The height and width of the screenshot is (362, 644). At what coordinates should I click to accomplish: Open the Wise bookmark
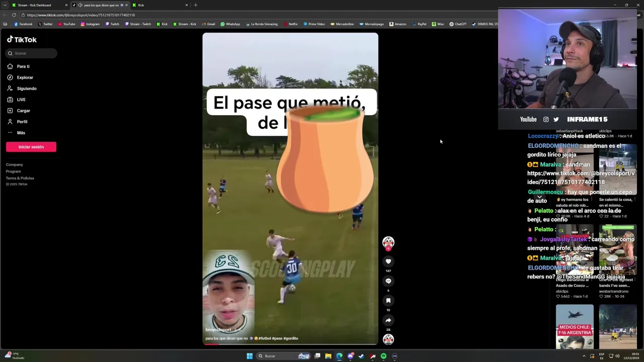tap(438, 24)
